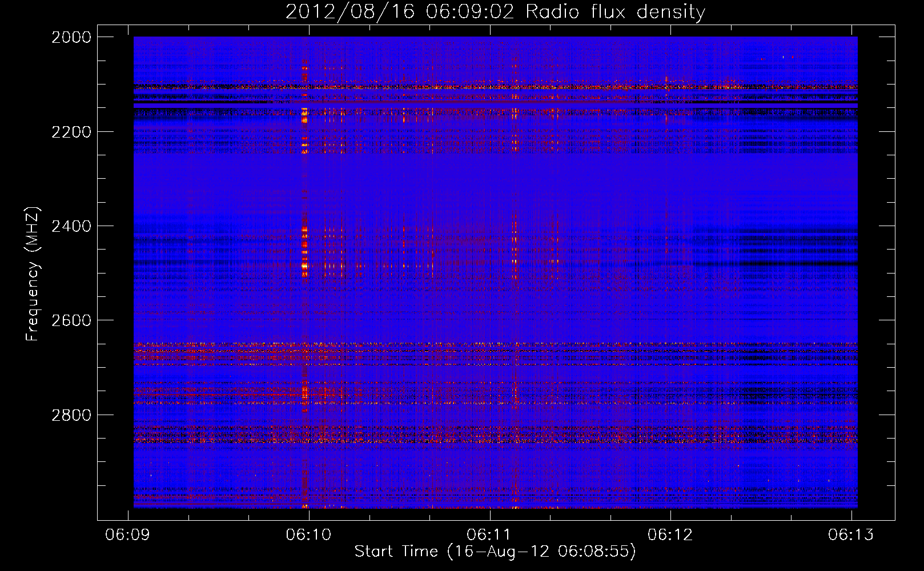This screenshot has height=571, width=924.
Task: Click the 06:12 time tick label
Action: point(670,534)
